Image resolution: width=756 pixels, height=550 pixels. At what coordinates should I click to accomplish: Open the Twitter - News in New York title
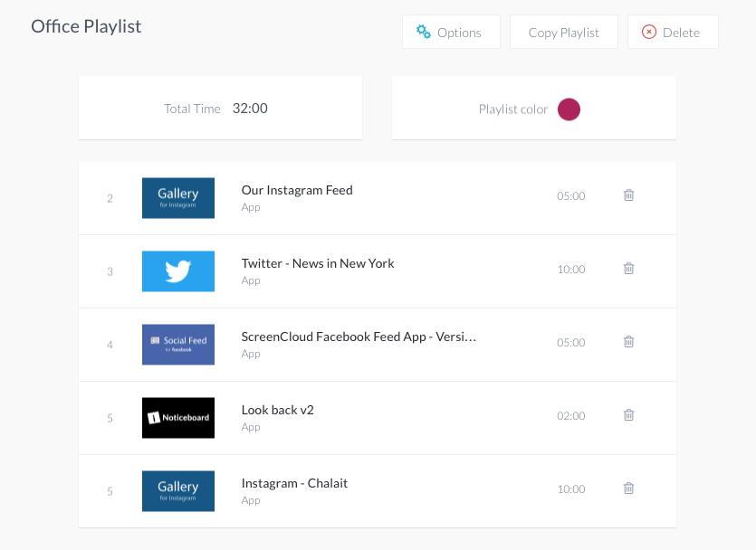tap(318, 263)
